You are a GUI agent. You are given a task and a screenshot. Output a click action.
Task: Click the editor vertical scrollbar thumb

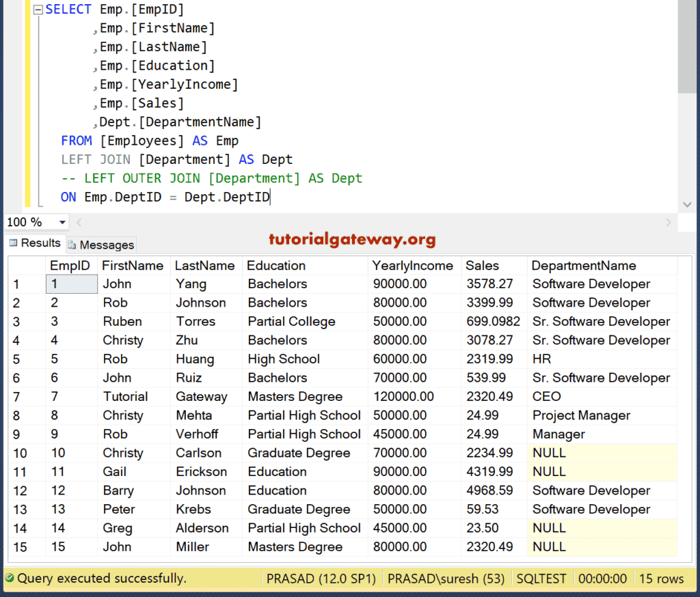(687, 48)
